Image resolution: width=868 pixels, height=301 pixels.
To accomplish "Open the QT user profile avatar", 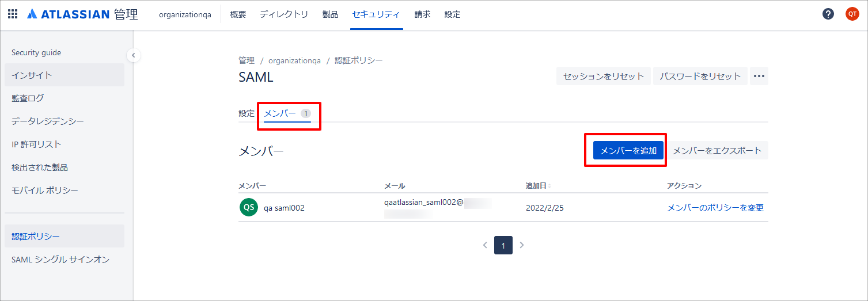I will 852,14.
